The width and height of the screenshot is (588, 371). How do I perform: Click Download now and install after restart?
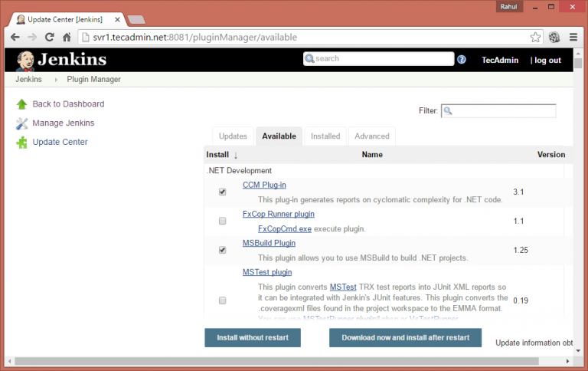click(405, 338)
